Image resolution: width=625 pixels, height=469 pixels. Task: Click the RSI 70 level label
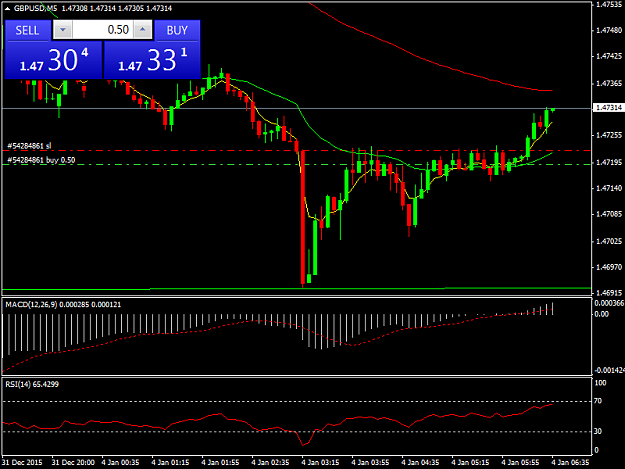click(598, 401)
